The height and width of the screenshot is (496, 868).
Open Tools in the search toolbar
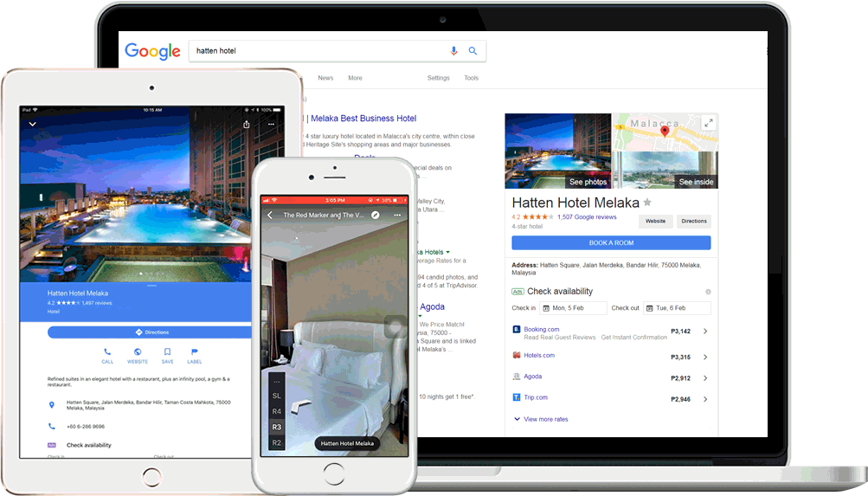[x=471, y=78]
